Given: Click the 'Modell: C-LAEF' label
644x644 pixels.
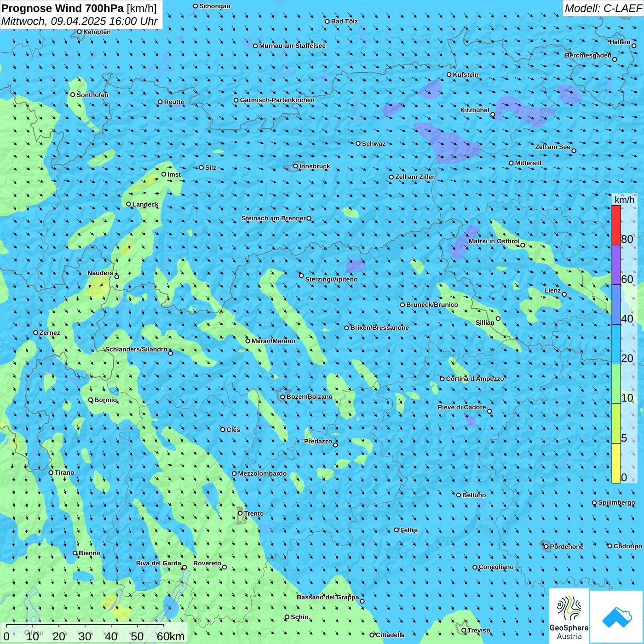Looking at the screenshot, I should coord(603,8).
